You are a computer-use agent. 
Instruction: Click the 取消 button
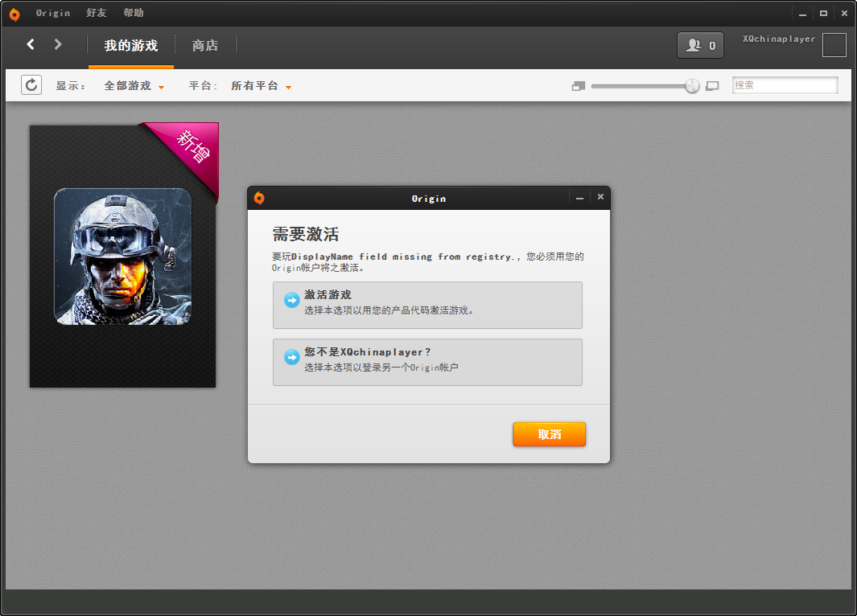[550, 434]
